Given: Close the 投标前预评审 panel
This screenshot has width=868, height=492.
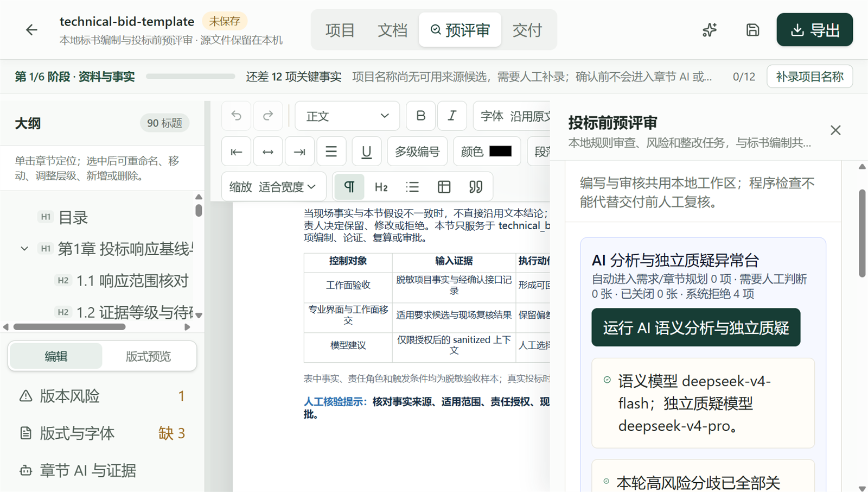Looking at the screenshot, I should tap(835, 130).
